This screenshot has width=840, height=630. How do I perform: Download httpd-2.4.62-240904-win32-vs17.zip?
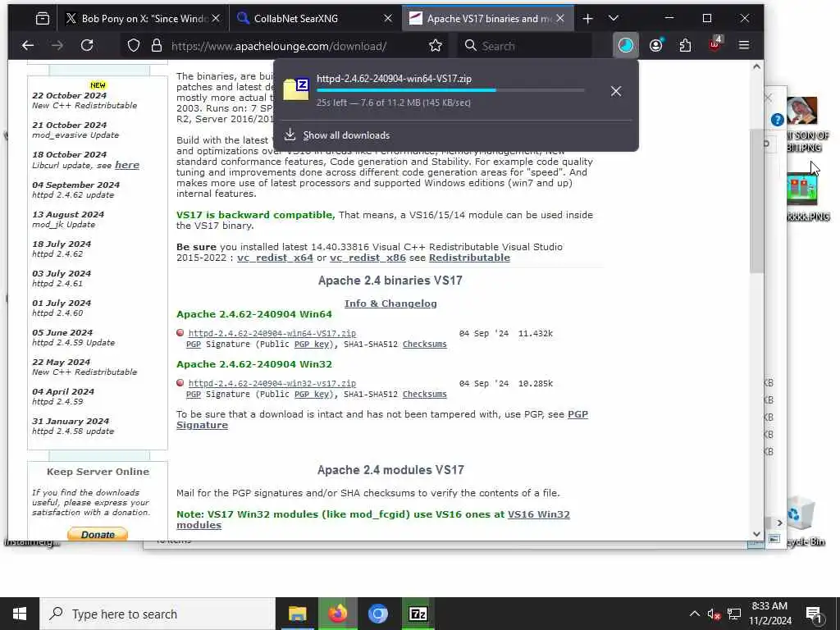pyautogui.click(x=272, y=384)
